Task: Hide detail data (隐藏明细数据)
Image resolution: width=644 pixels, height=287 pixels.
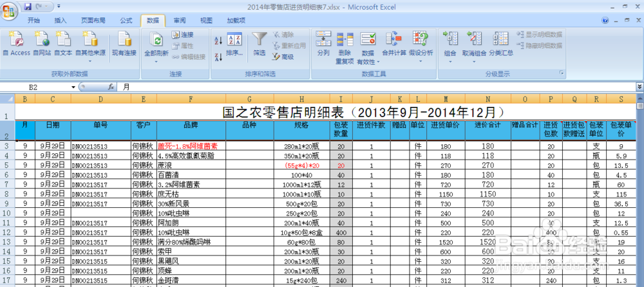Action: (x=539, y=46)
